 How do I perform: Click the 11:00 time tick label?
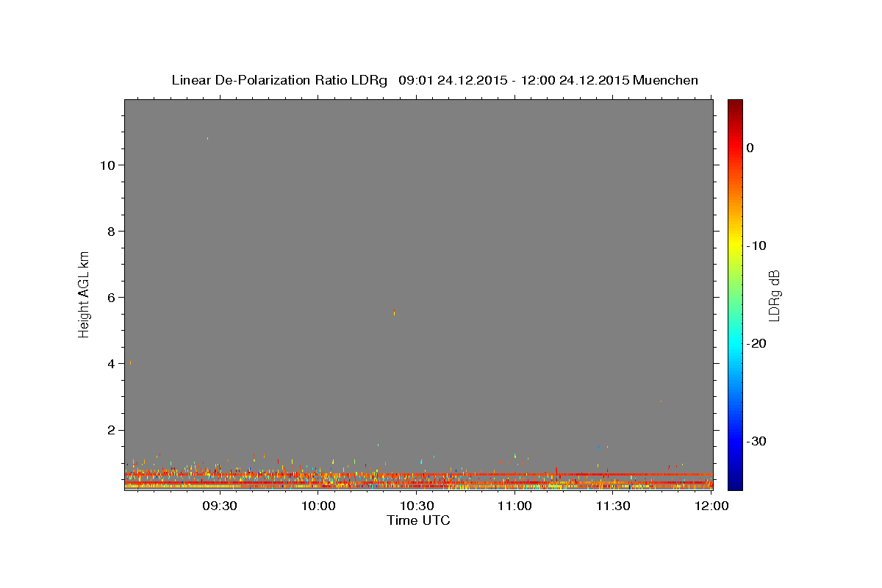tap(514, 506)
